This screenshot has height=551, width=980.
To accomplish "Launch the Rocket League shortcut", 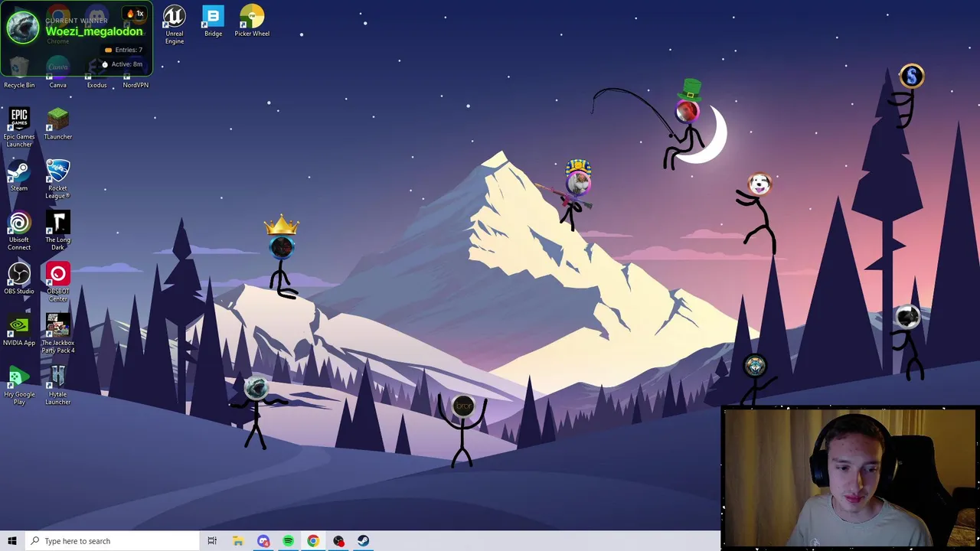I will pos(58,179).
